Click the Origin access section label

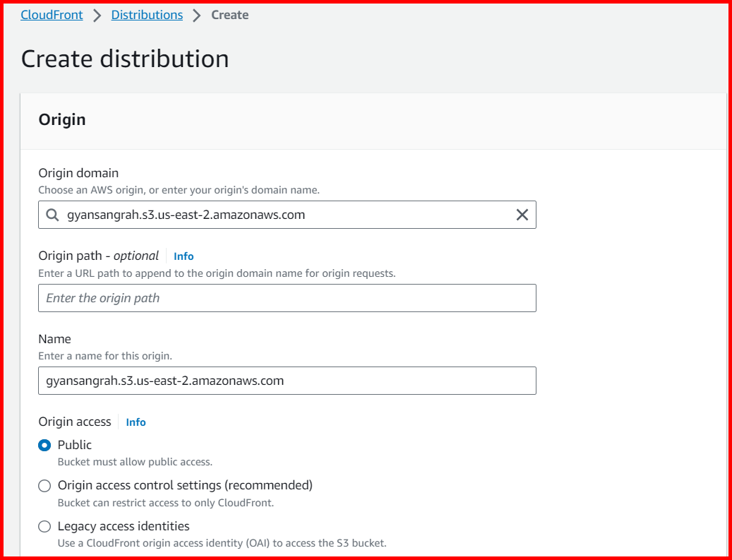click(x=74, y=422)
